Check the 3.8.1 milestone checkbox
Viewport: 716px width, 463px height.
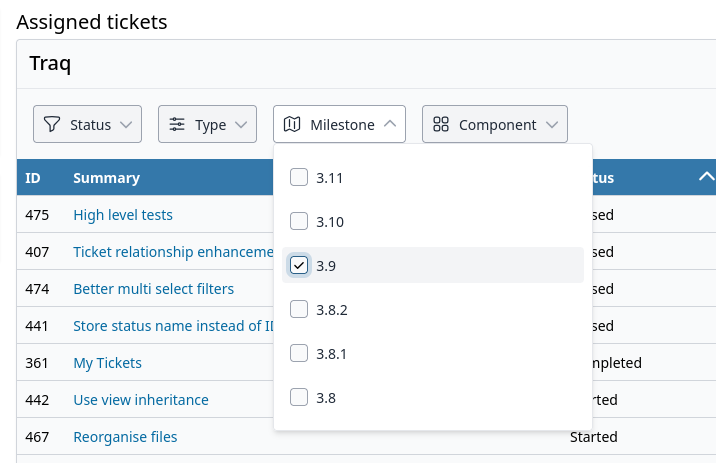(299, 353)
